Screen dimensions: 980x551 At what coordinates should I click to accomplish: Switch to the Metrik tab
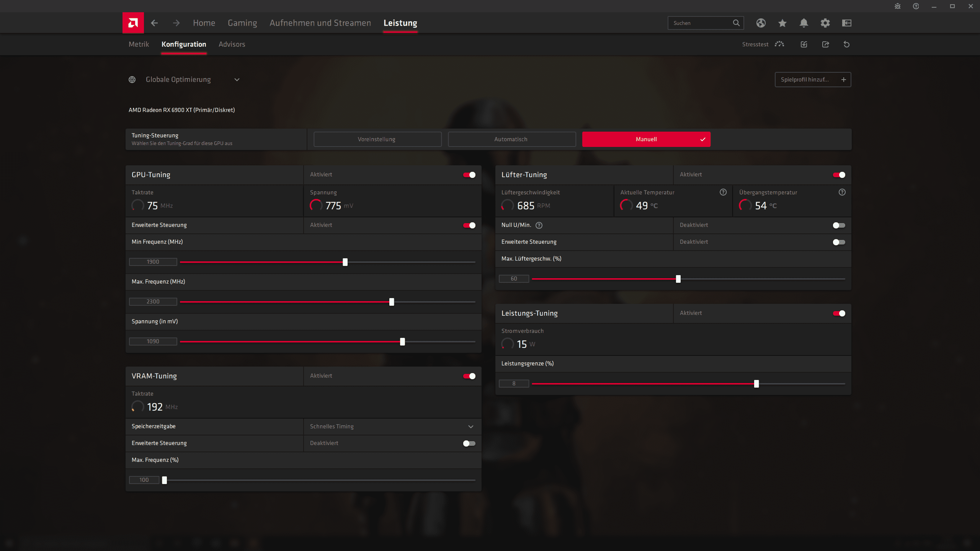pyautogui.click(x=139, y=44)
